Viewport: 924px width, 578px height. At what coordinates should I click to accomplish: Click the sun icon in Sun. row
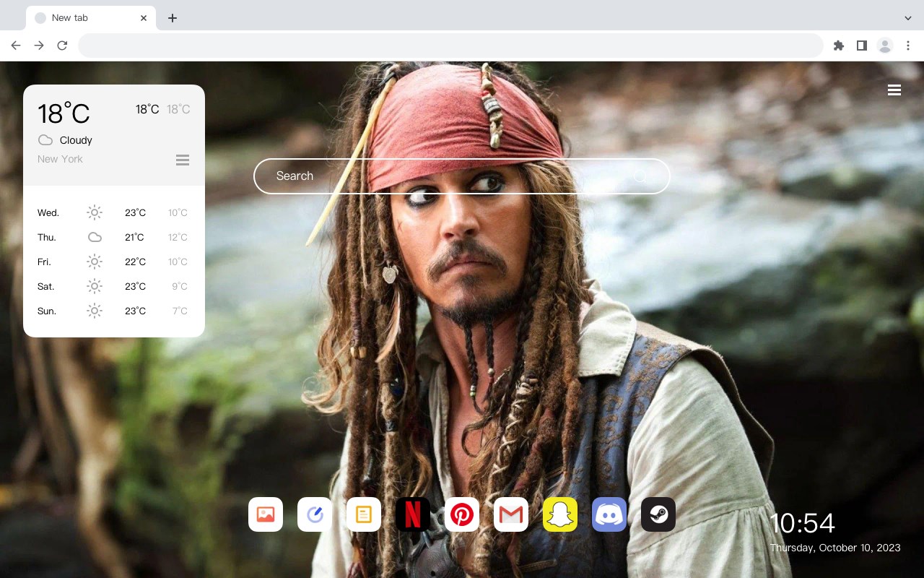click(x=95, y=311)
